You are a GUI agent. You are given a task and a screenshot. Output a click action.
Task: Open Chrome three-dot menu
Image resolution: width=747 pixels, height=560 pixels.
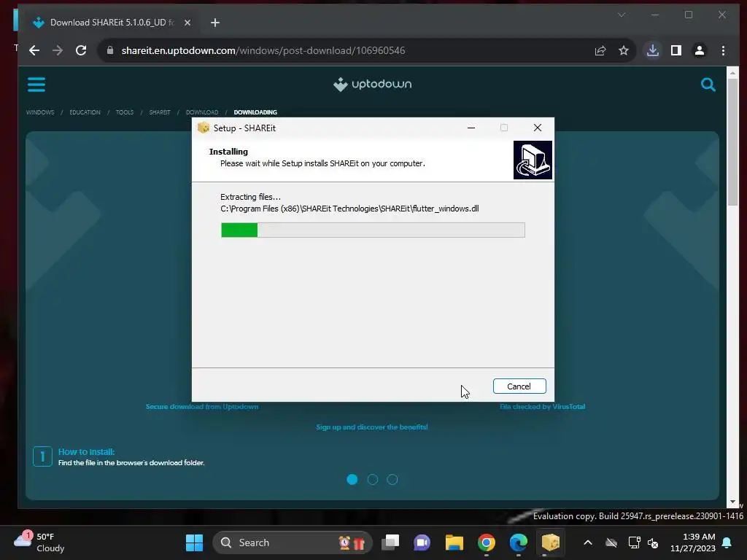723,50
